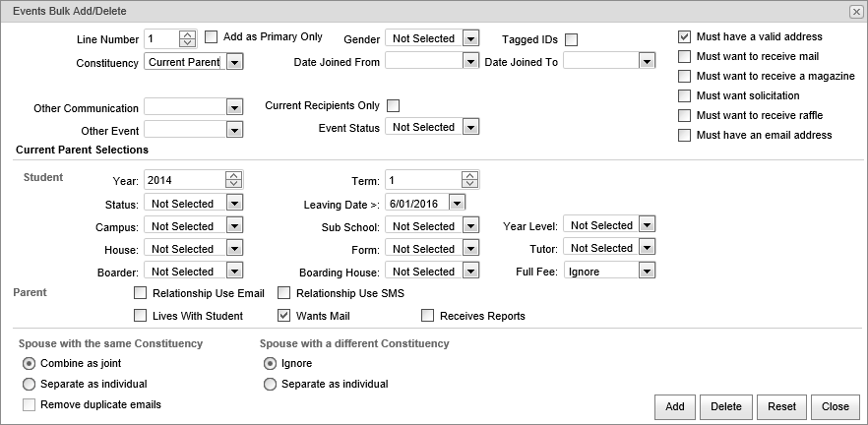Viewport: 868px width, 425px height.
Task: Toggle Current Recipients Only checkbox
Action: [393, 105]
